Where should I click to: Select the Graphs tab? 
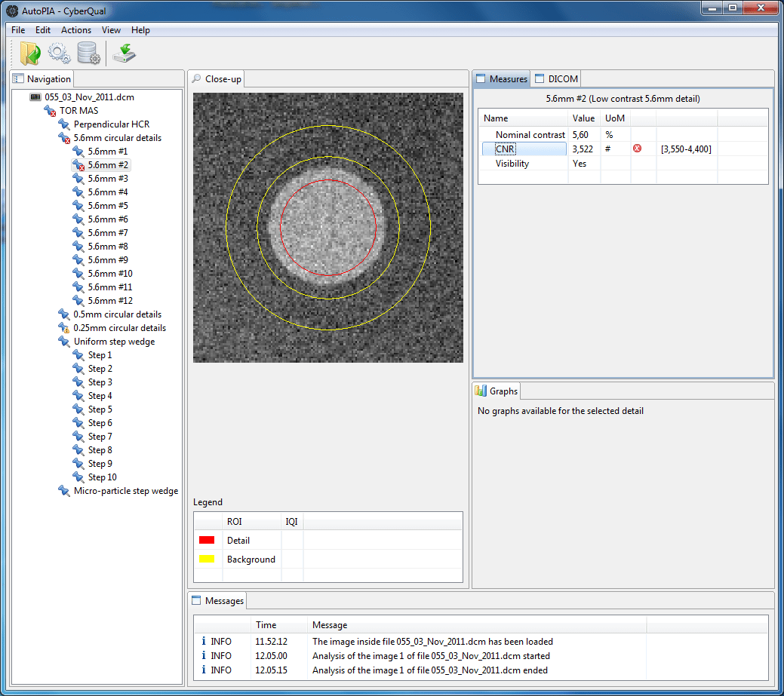coord(497,391)
